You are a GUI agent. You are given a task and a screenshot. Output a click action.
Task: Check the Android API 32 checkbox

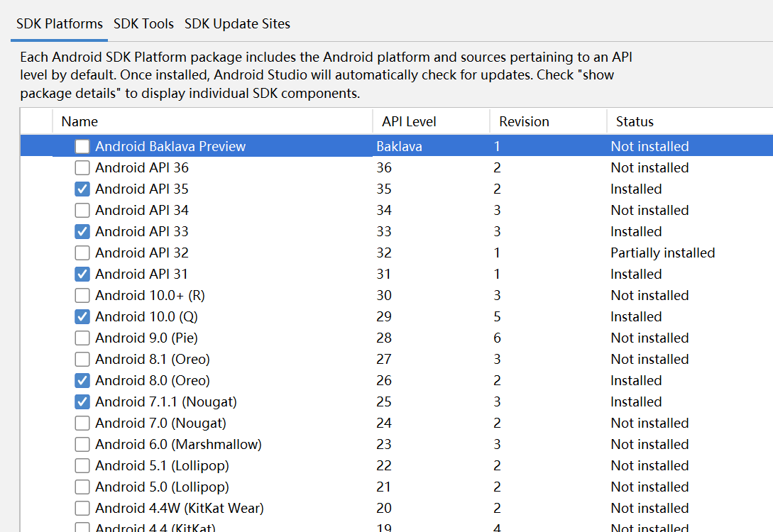coord(82,253)
